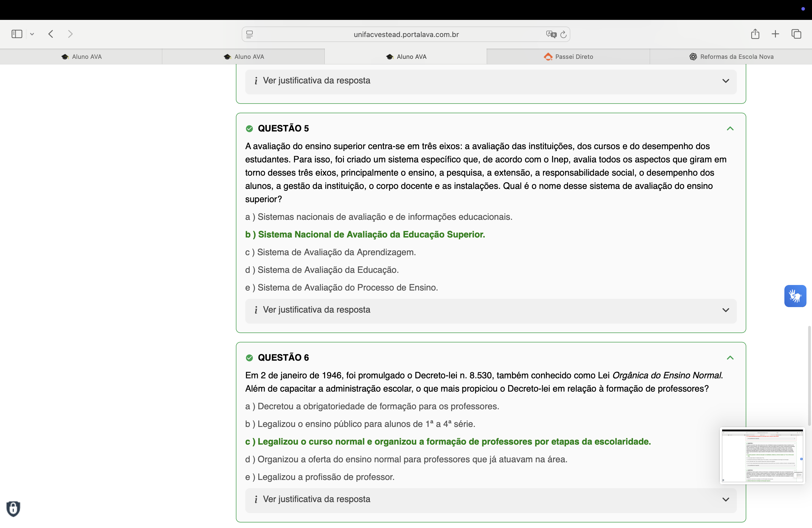
Task: Switch to the first Aluno AVA tab
Action: pos(81,57)
